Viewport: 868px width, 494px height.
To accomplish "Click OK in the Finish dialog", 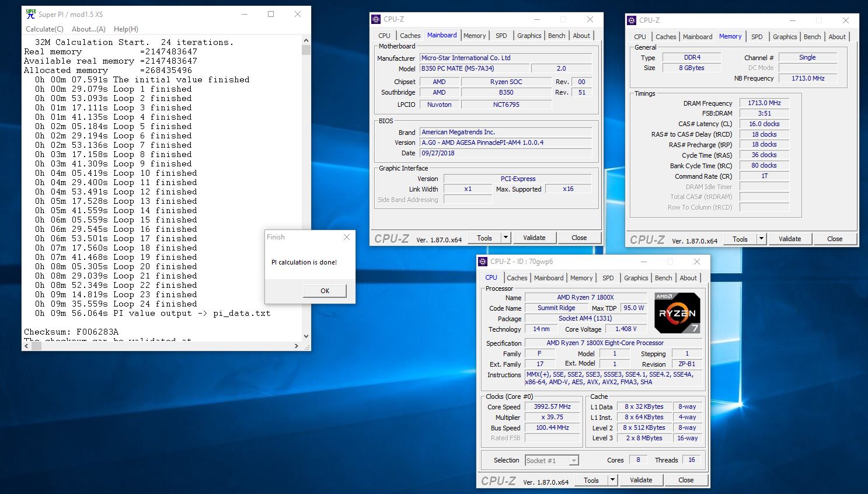I will pos(325,291).
